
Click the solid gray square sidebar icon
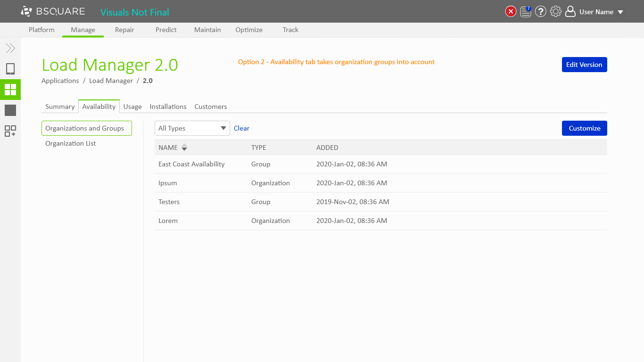10,110
